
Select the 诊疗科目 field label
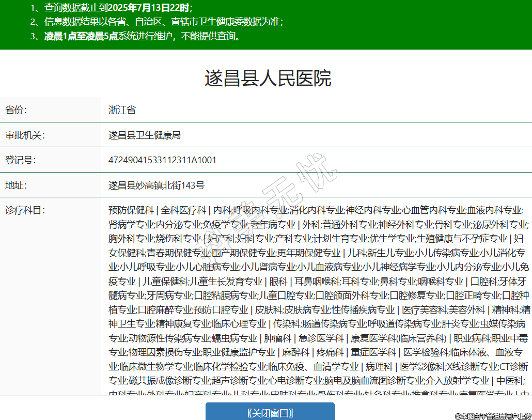coord(25,210)
